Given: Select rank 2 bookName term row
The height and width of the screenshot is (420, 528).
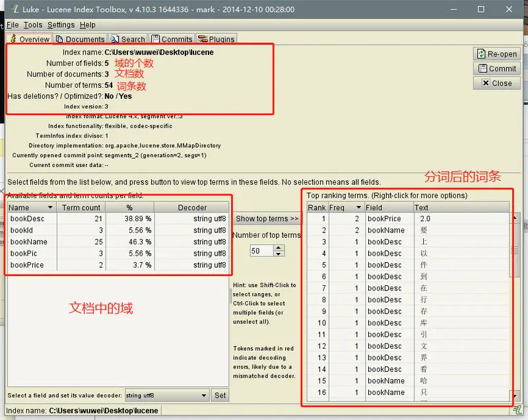Looking at the screenshot, I should [408, 230].
